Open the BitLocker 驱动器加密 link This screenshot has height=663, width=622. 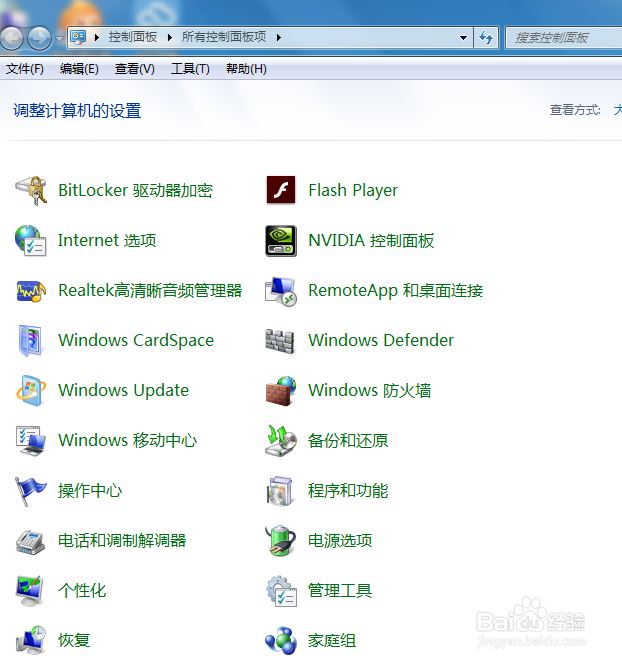point(135,190)
